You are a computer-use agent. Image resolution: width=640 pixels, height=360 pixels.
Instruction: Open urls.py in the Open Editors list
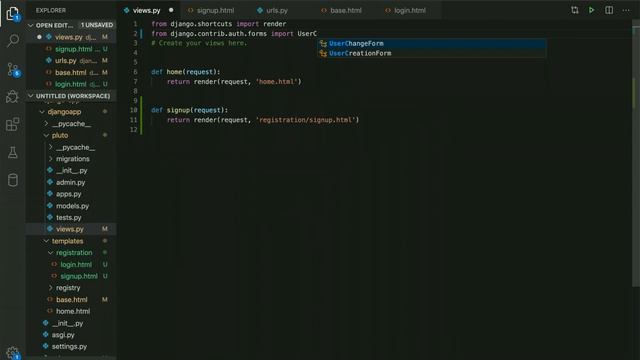pos(71,61)
